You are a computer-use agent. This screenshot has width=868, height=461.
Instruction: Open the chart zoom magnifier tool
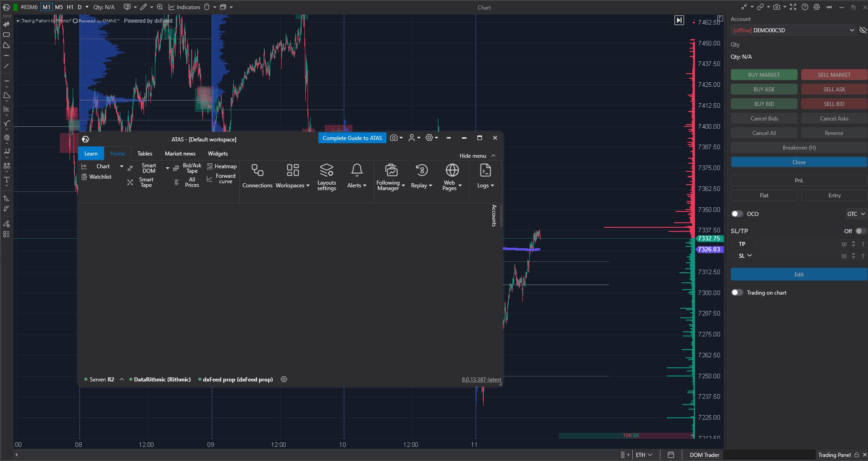pyautogui.click(x=160, y=7)
